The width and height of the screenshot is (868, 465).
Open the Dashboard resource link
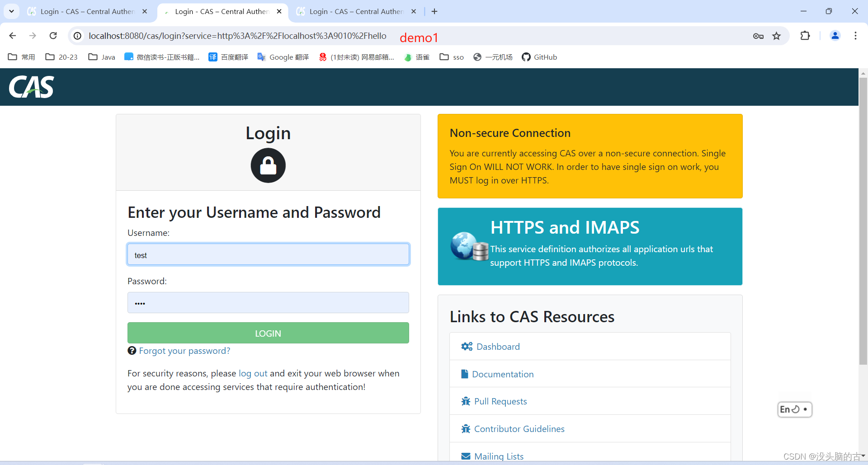[x=498, y=347]
